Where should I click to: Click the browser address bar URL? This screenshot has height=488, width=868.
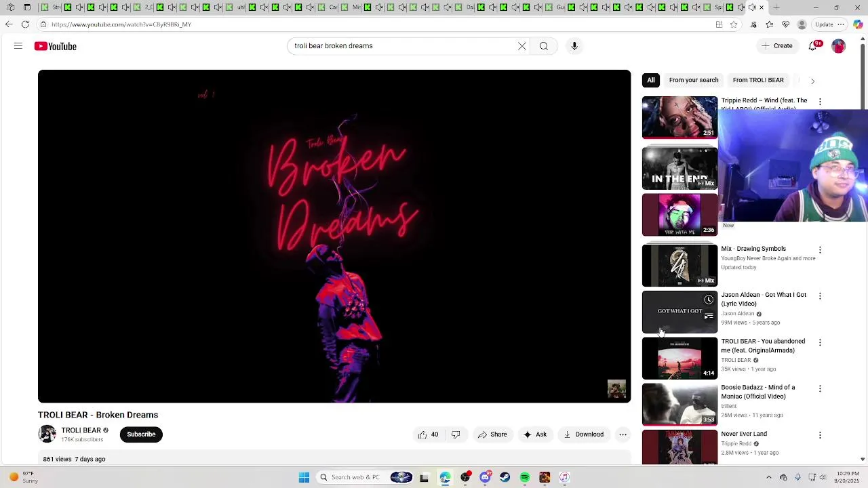(x=121, y=24)
